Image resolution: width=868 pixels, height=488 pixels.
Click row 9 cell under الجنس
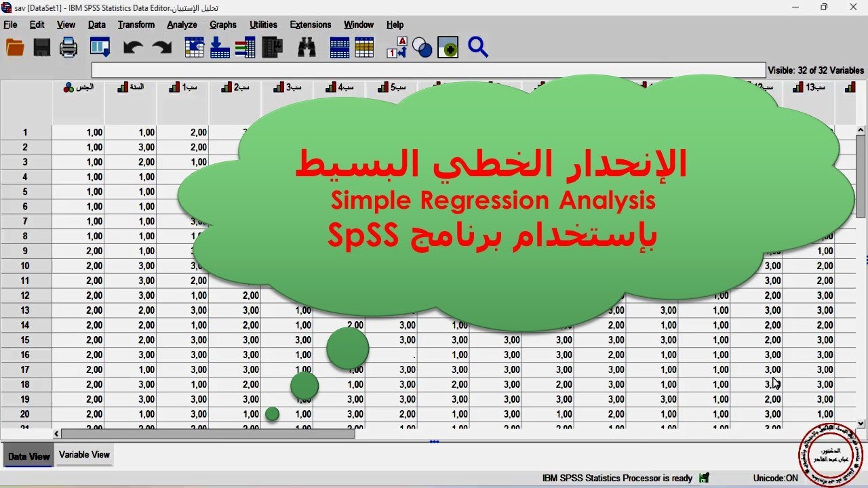click(x=78, y=251)
